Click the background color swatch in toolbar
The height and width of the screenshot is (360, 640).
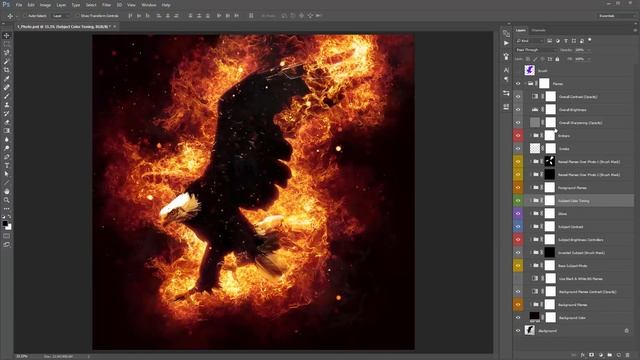9,227
